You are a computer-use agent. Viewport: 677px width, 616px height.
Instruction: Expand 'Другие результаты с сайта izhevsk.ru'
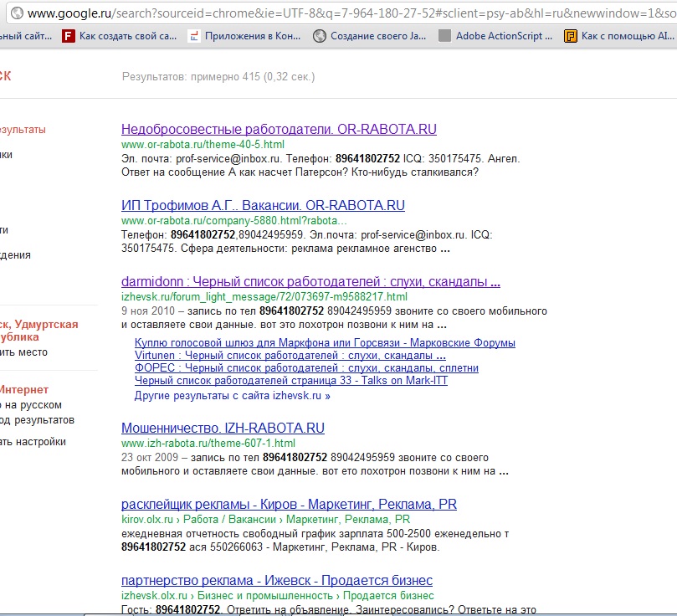(x=232, y=396)
